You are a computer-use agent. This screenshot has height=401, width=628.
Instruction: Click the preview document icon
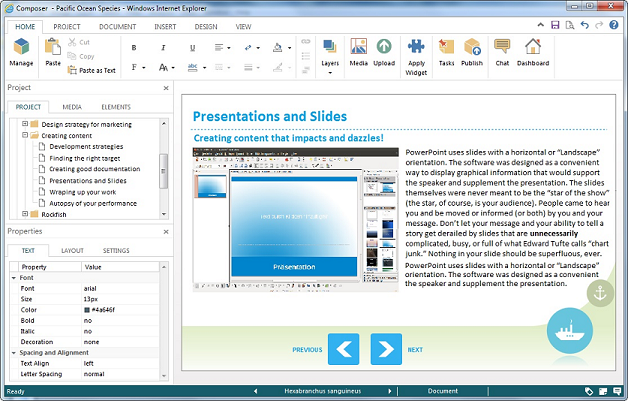pyautogui.click(x=570, y=25)
